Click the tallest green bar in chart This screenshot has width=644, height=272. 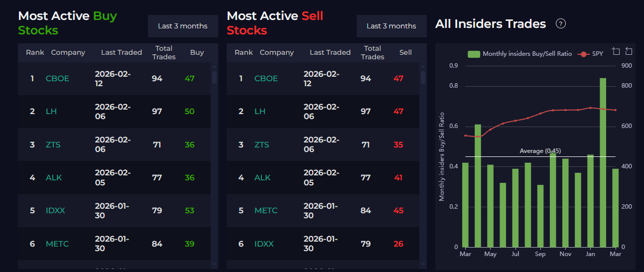pyautogui.click(x=603, y=162)
